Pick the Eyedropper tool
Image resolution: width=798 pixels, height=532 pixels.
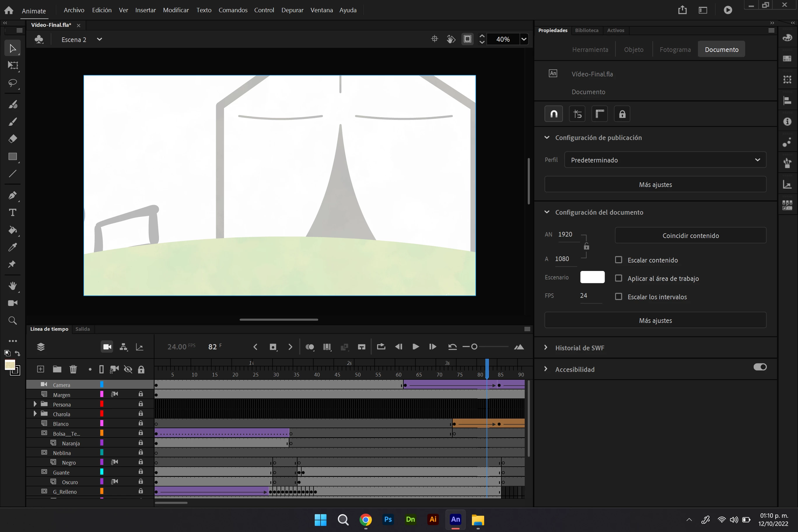pos(13,247)
